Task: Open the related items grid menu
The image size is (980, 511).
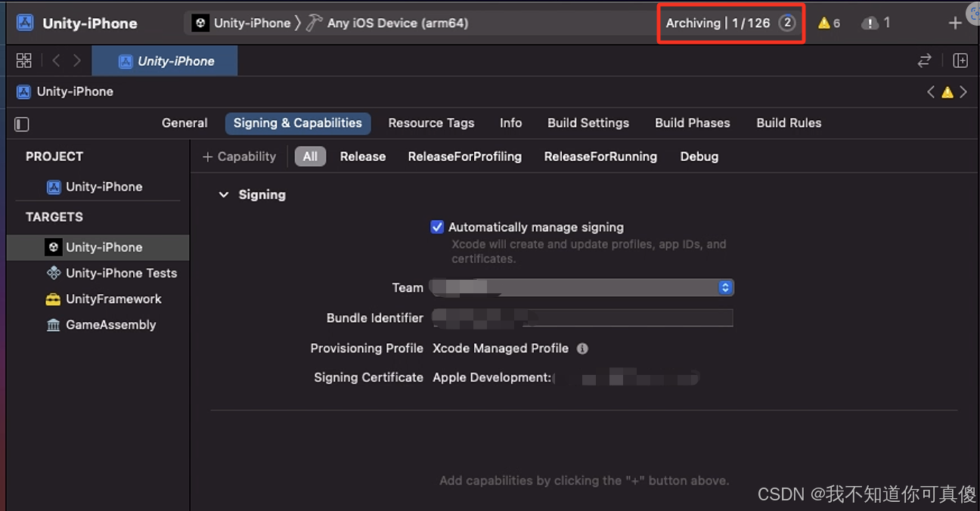Action: 24,60
